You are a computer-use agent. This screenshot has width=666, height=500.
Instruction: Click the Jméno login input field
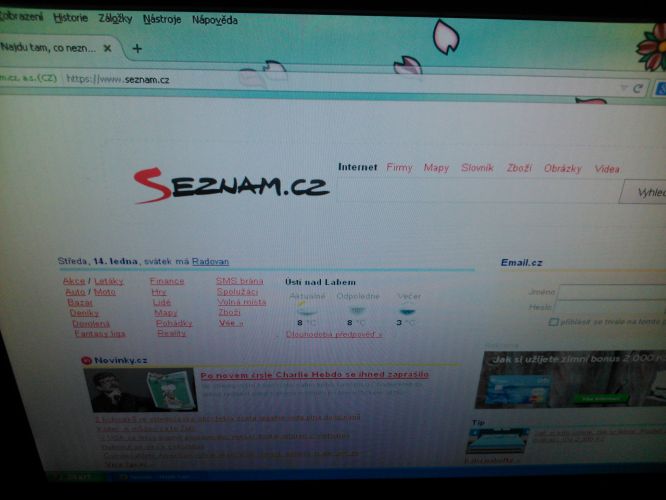[x=612, y=292]
